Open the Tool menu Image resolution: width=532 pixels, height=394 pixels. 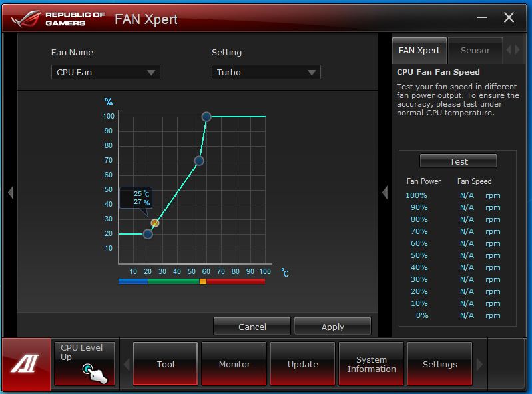166,364
